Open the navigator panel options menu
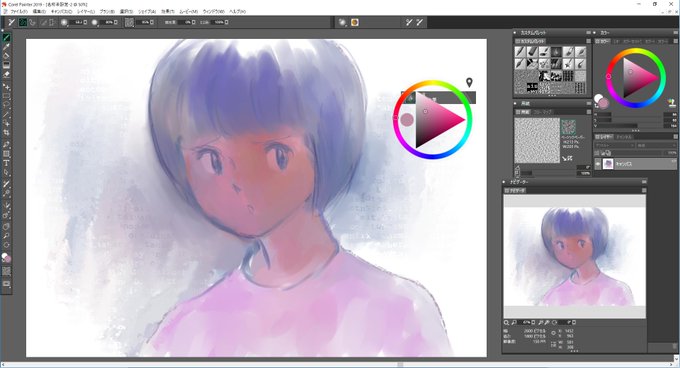 644,190
